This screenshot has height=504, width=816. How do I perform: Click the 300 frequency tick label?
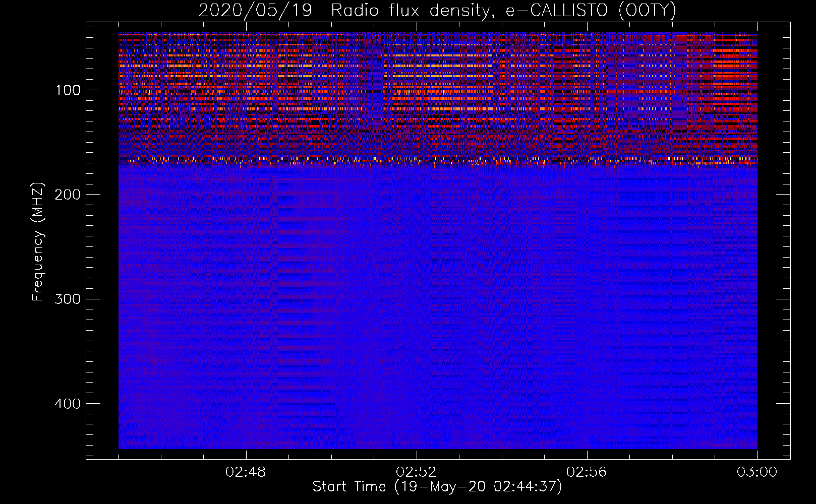[x=68, y=299]
